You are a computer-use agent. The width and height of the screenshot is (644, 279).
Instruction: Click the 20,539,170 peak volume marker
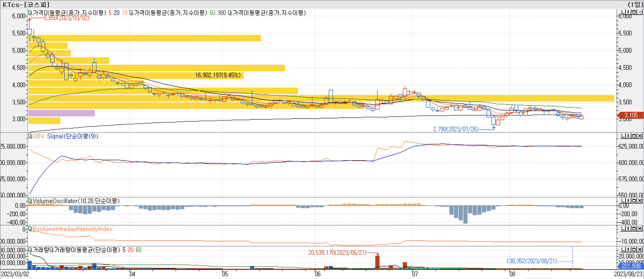click(338, 252)
